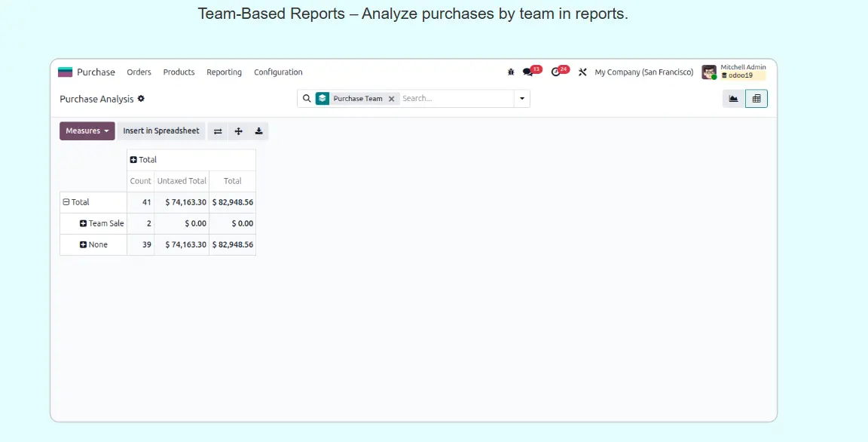Expand the Team Sale row
Viewport: 868px width, 442px height.
(84, 223)
